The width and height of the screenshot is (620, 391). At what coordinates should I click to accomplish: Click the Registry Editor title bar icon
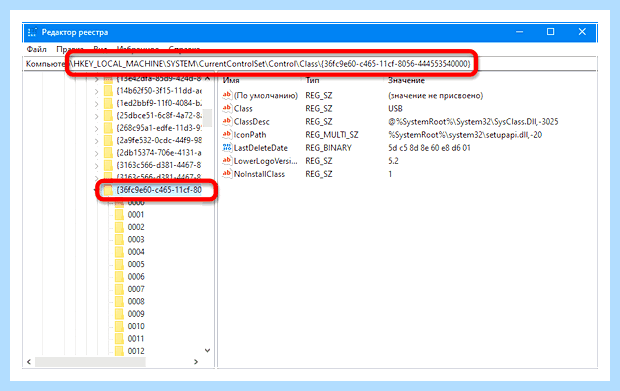pyautogui.click(x=32, y=32)
